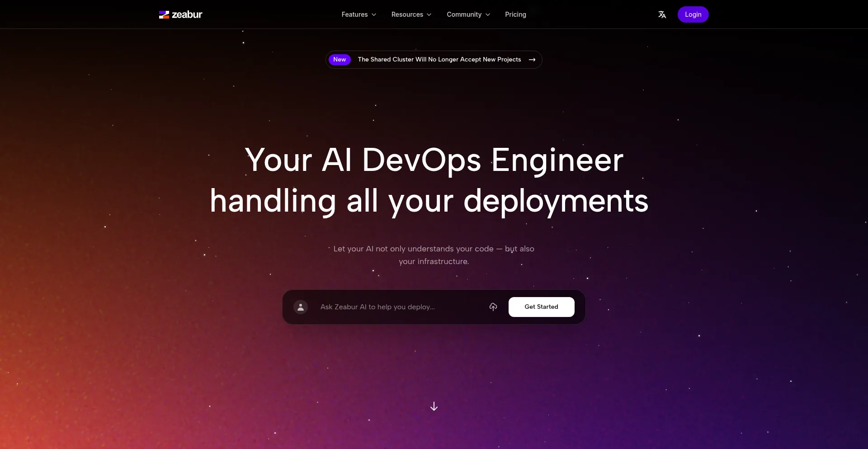
Task: Expand the Features dropdown menu
Action: click(x=359, y=14)
